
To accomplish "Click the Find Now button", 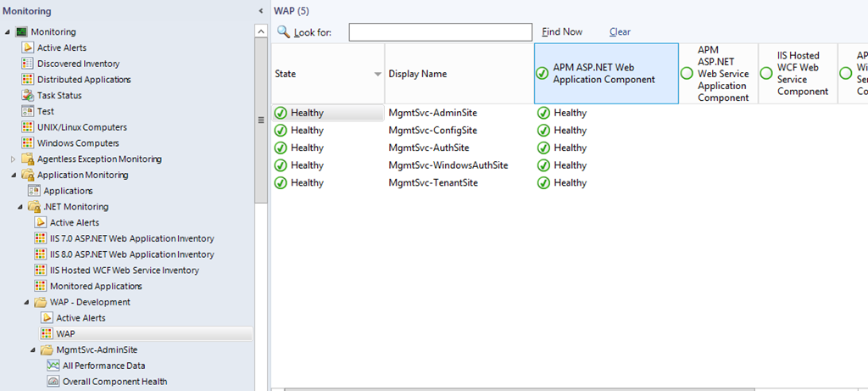I will point(562,32).
